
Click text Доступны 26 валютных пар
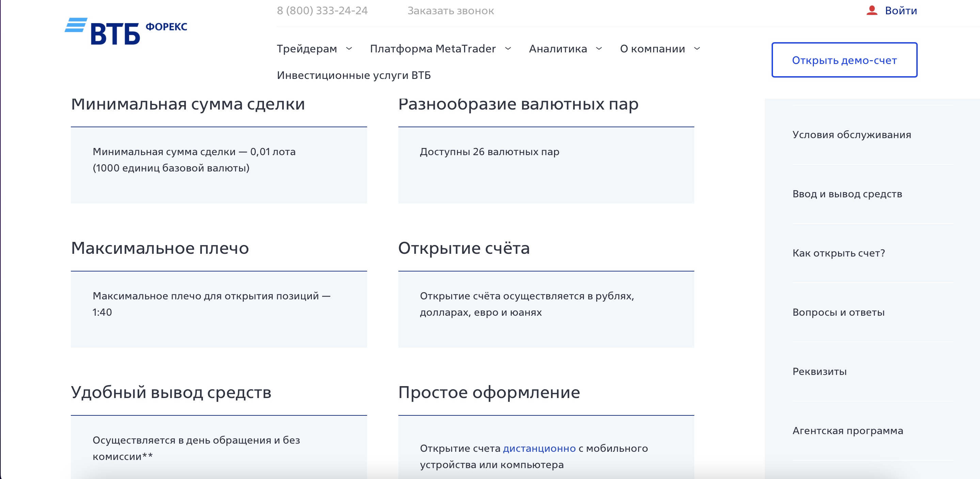(489, 152)
